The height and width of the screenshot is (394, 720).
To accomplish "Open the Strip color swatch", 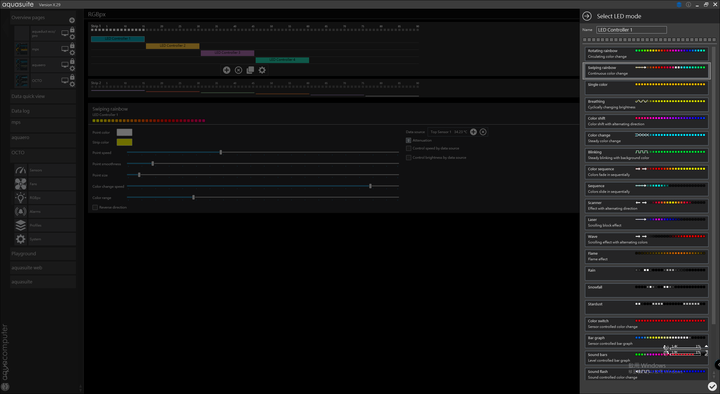I will click(124, 142).
